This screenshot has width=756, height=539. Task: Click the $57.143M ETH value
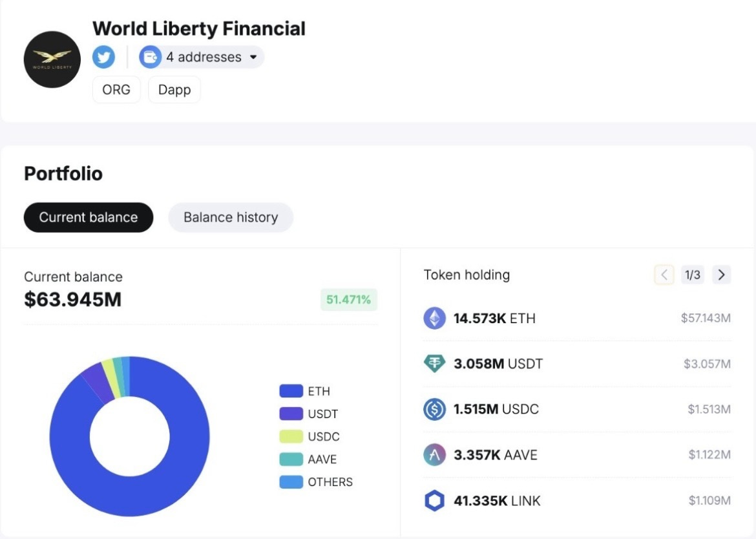706,318
